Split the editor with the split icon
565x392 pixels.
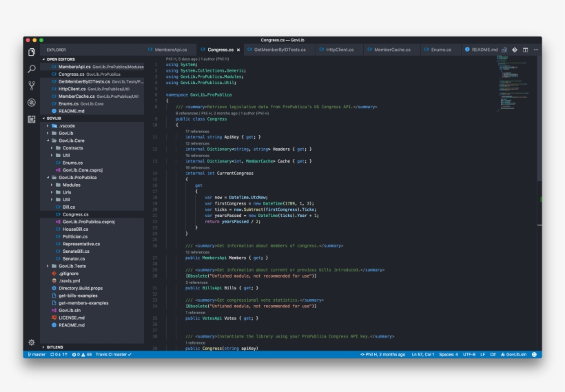(525, 50)
